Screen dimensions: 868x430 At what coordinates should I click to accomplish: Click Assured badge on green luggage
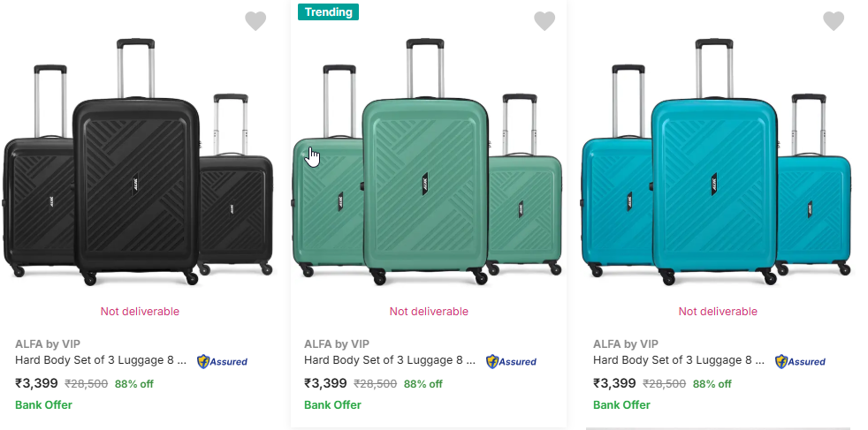click(x=511, y=361)
